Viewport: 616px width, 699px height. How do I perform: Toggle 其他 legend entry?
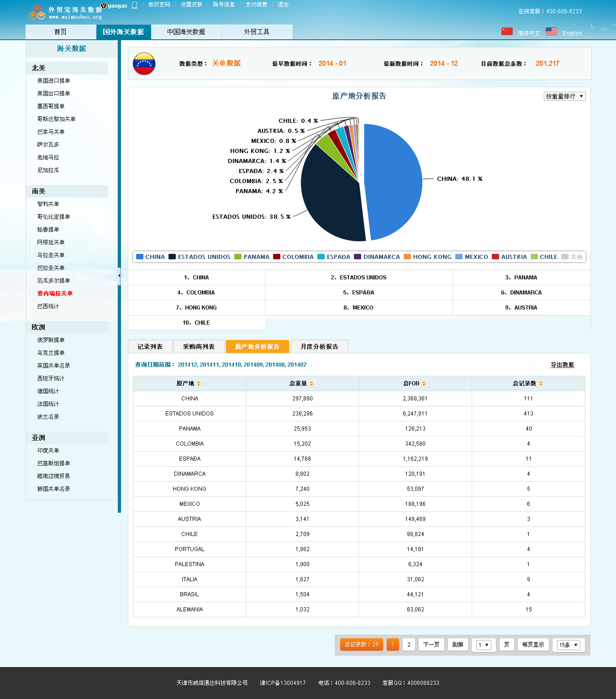point(572,257)
